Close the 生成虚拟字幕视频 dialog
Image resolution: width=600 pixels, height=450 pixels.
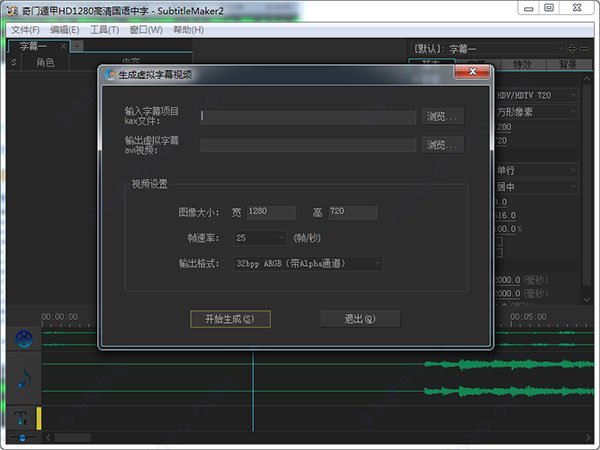coord(472,72)
